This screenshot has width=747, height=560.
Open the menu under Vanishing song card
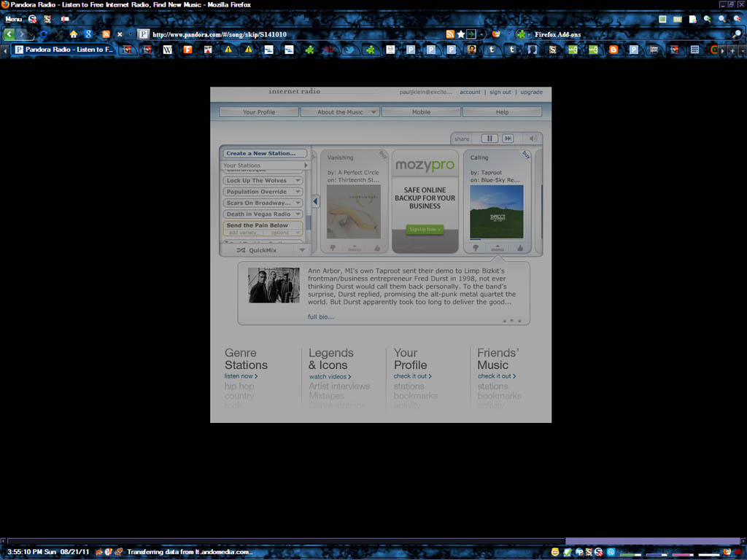[x=355, y=249]
